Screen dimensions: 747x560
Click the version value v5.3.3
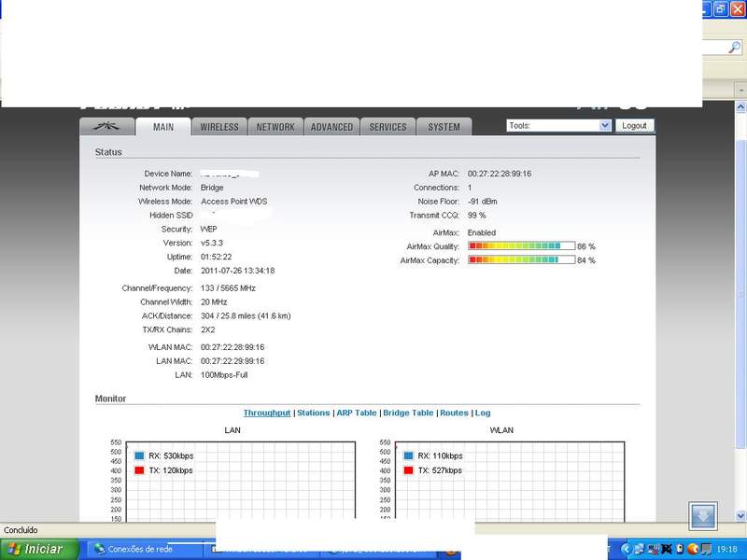212,243
